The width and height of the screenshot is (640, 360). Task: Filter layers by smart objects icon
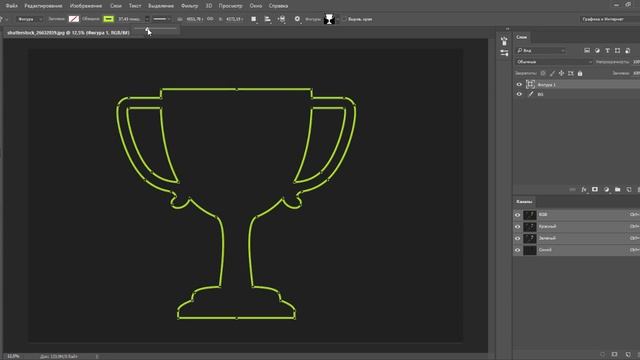point(627,51)
